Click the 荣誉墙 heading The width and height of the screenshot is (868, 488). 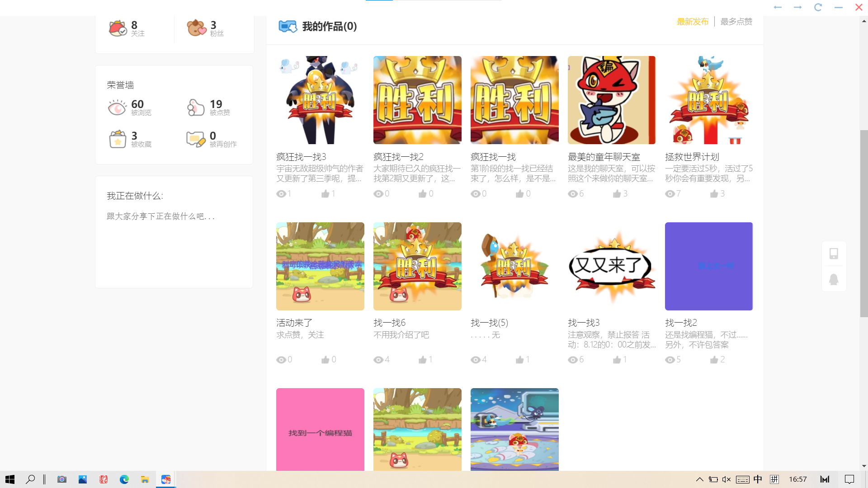tap(120, 85)
